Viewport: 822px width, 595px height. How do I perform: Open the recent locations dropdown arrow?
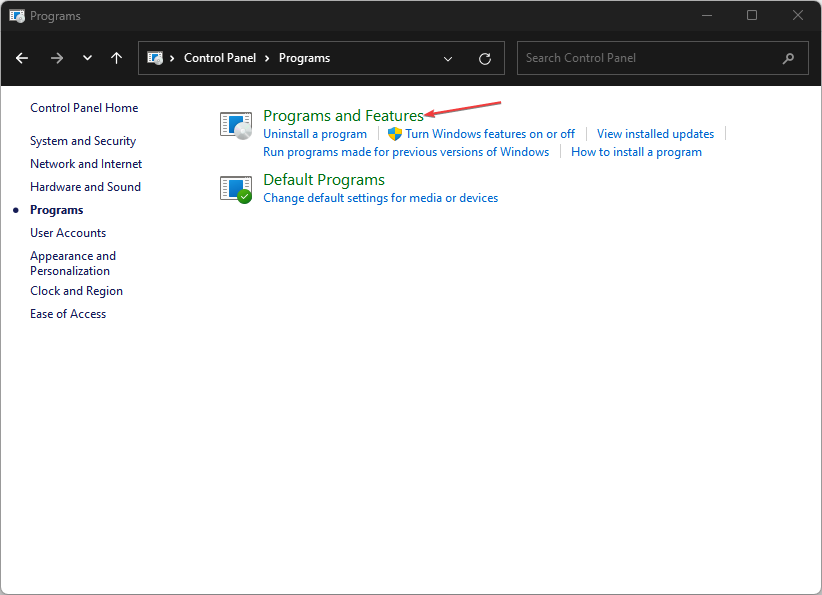click(87, 58)
